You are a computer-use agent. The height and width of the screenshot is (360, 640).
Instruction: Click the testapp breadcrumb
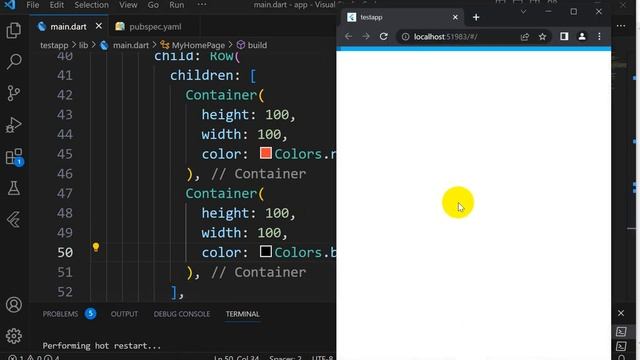pyautogui.click(x=54, y=45)
